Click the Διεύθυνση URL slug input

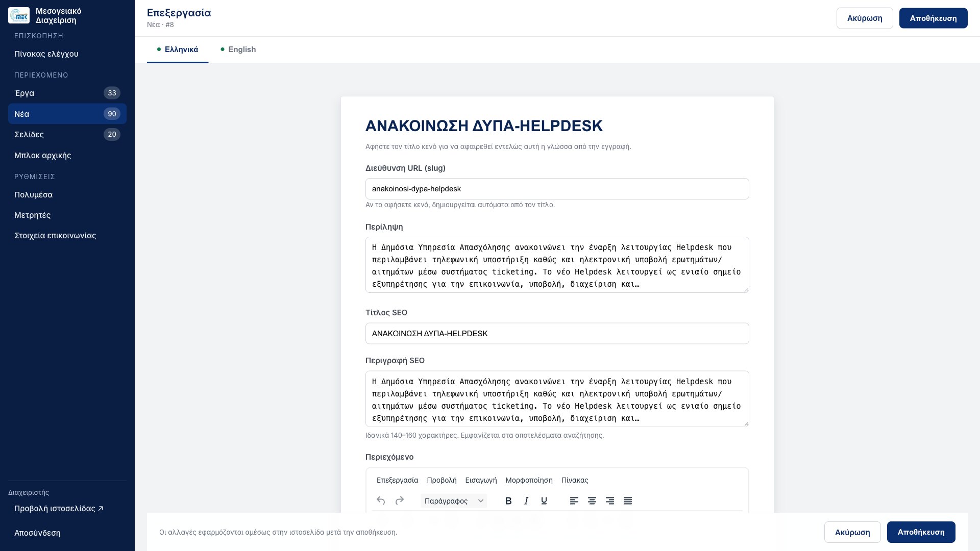[x=557, y=189]
